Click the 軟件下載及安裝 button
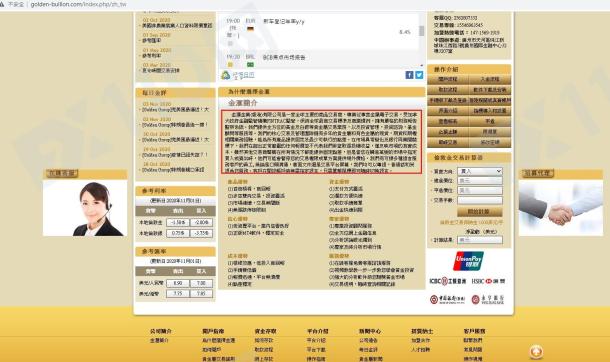Viewport: 610px width, 362px height. (490, 90)
